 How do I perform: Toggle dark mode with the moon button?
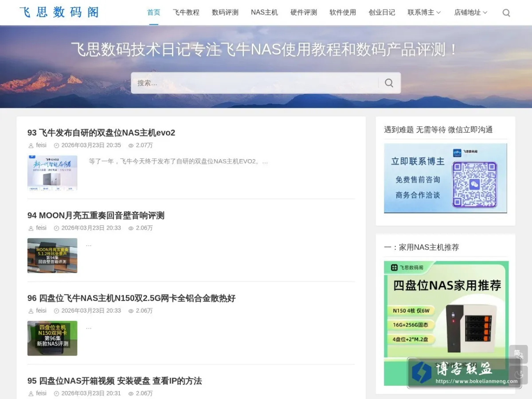518,375
